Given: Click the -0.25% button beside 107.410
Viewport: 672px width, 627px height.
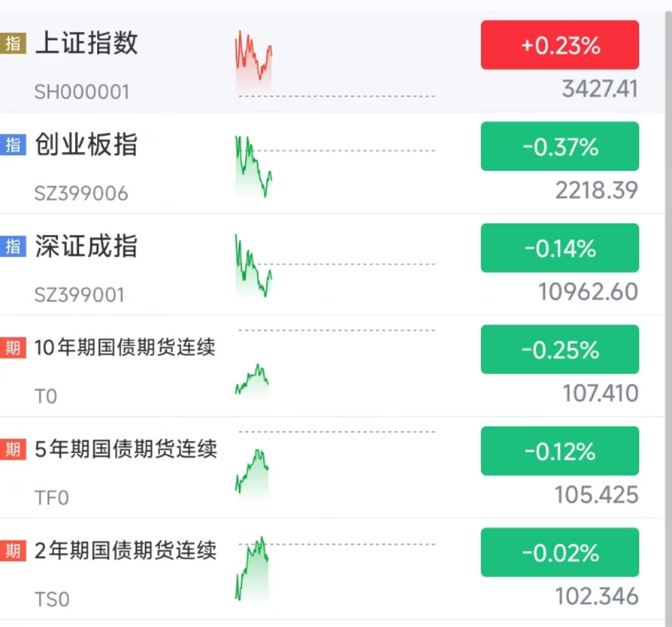Looking at the screenshot, I should coord(559,349).
